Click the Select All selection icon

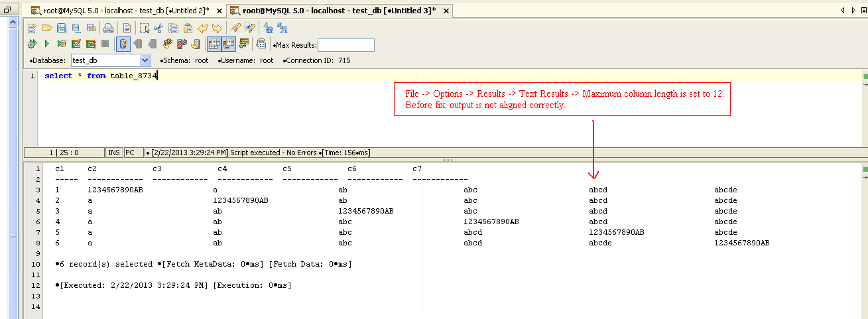click(144, 28)
